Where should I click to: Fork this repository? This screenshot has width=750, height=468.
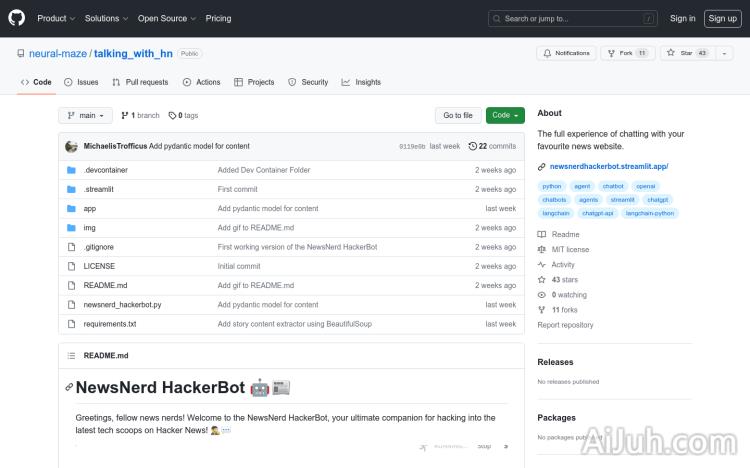click(x=628, y=53)
